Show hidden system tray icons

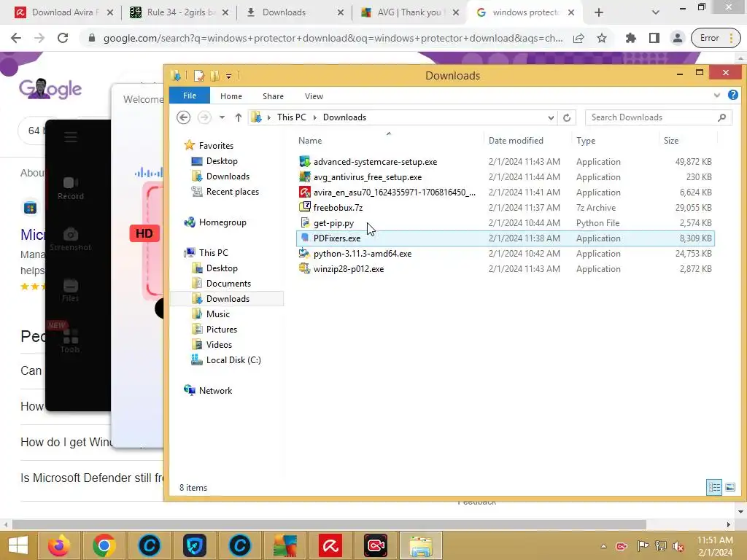[x=603, y=546]
